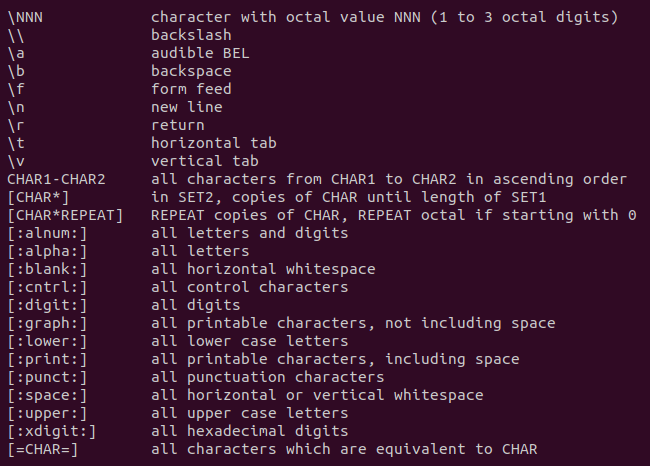This screenshot has width=650, height=466.
Task: Click the "horizontal tab" description
Action: 213,143
